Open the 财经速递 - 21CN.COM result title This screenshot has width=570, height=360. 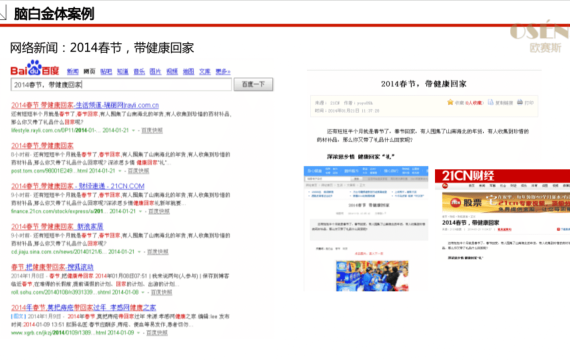coord(78,186)
